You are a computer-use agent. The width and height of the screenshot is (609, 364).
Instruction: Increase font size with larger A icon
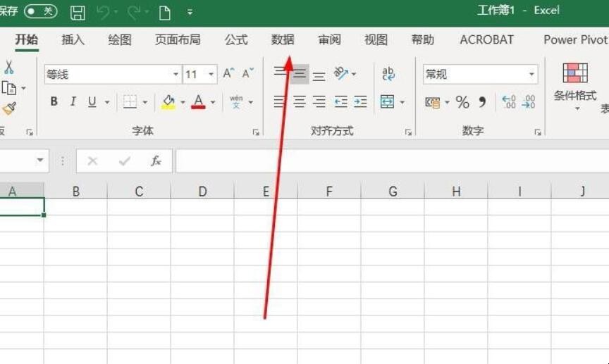(229, 73)
